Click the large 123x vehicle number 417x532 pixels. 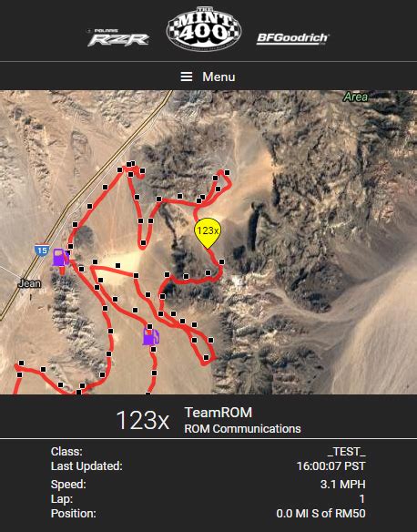[x=142, y=420]
